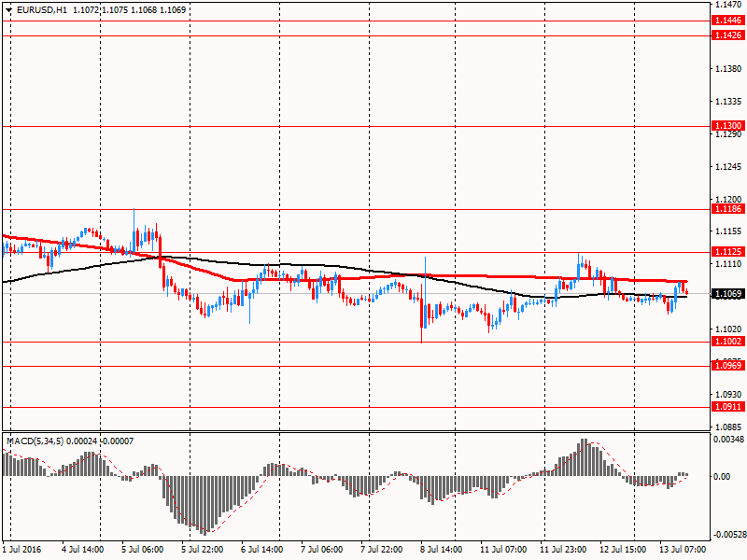This screenshot has width=747, height=560.
Task: Select the 6 Jul 14:00 time axis label
Action: [x=262, y=550]
